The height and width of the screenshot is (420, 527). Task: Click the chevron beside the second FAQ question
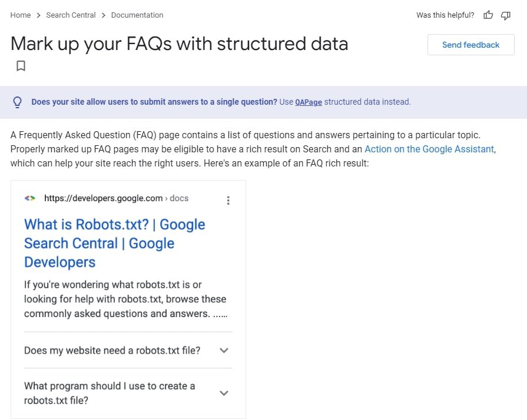(224, 392)
